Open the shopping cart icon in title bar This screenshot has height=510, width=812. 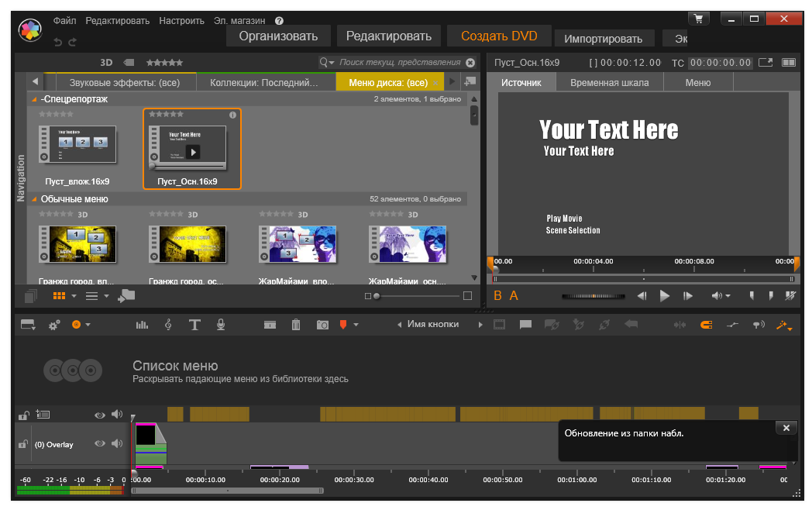coord(699,19)
